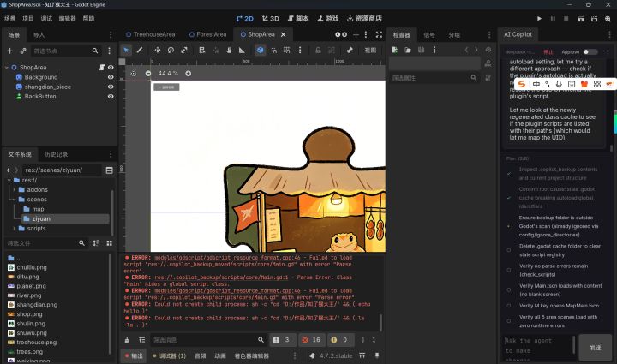Hide the Background node

click(x=111, y=77)
